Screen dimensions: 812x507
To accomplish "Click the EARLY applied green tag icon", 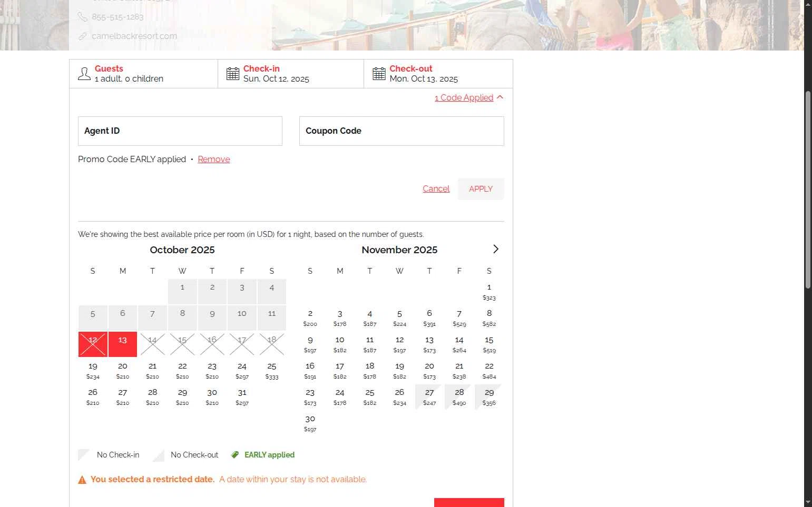I will (x=235, y=455).
